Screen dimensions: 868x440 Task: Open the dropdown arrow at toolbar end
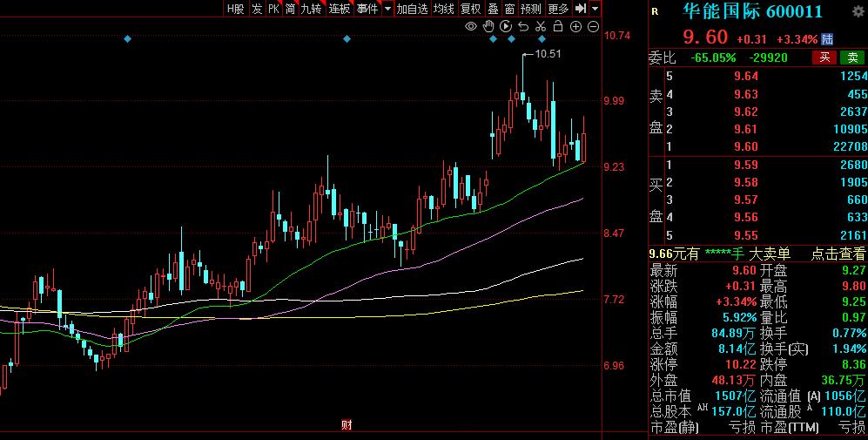pos(595,9)
